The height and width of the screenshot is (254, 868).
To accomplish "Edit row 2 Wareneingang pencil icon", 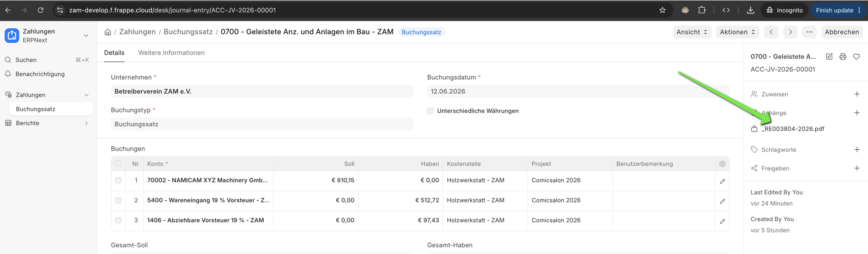I will tap(723, 201).
